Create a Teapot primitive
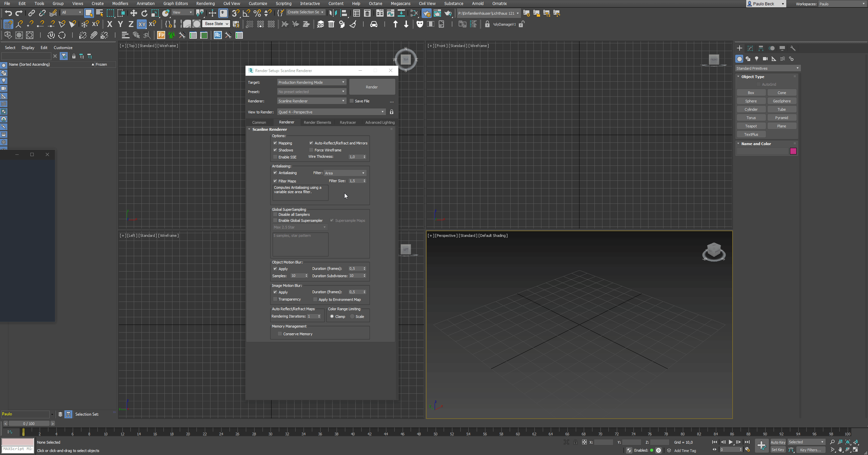This screenshot has height=455, width=868. coord(751,126)
